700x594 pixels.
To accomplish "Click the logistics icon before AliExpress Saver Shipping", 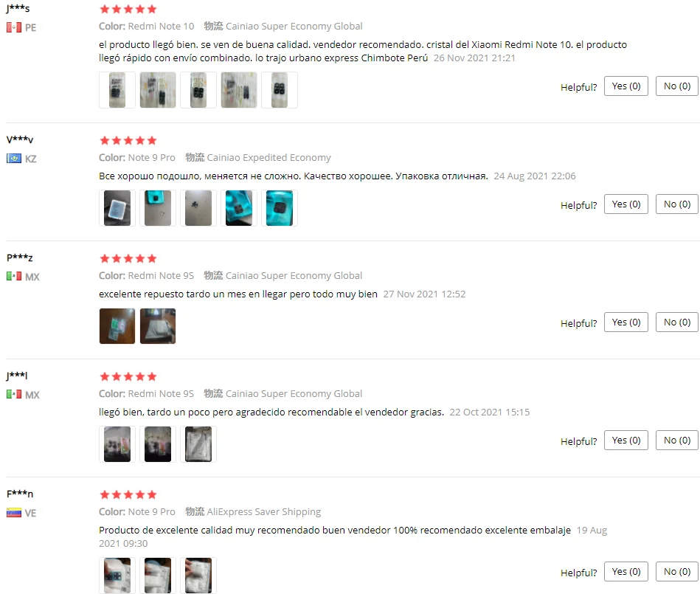I will (195, 511).
